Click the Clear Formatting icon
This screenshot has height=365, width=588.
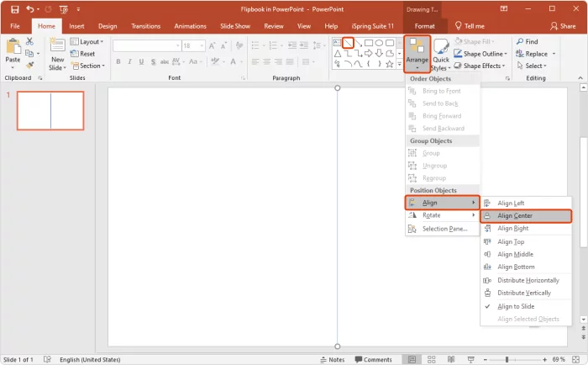pos(239,45)
